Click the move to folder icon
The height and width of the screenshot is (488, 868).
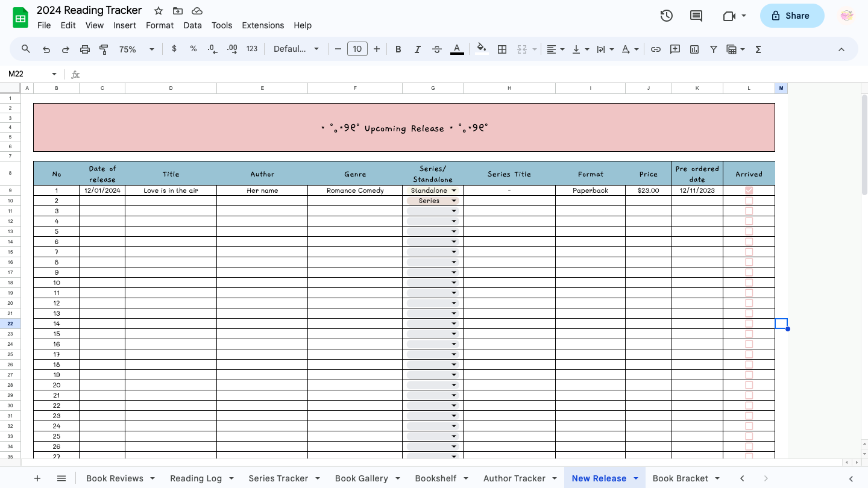point(178,11)
